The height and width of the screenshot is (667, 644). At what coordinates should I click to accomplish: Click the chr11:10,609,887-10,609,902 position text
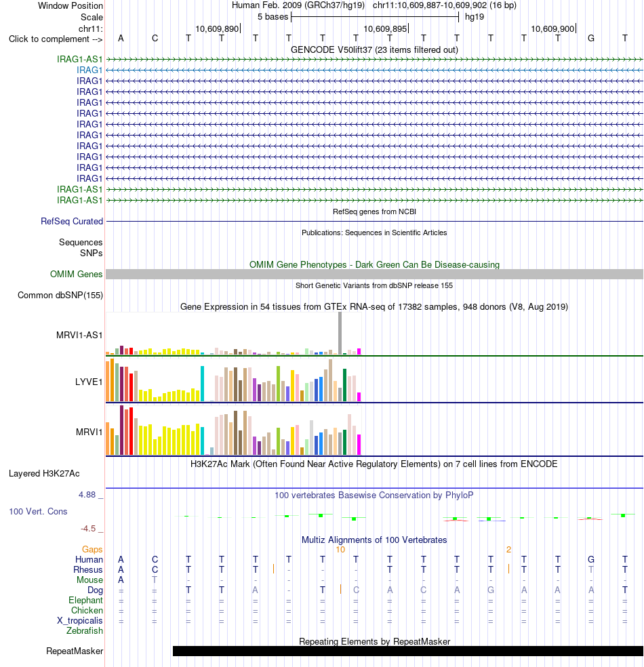pos(445,5)
